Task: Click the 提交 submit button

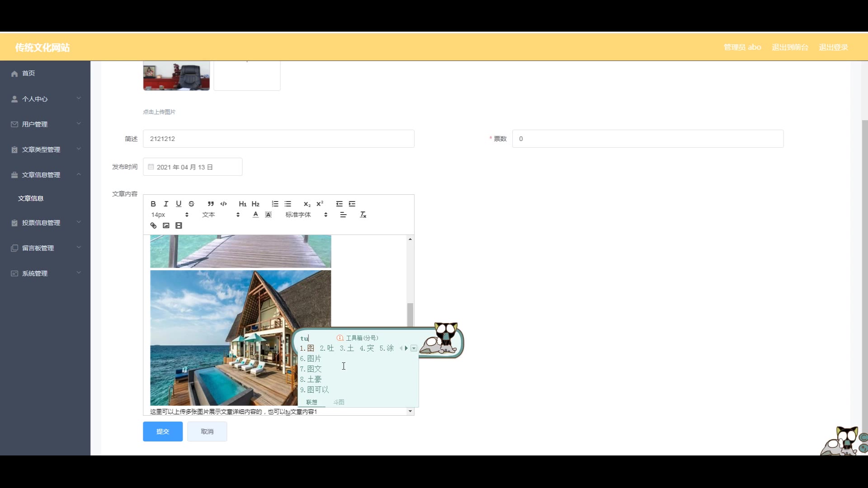Action: [163, 432]
